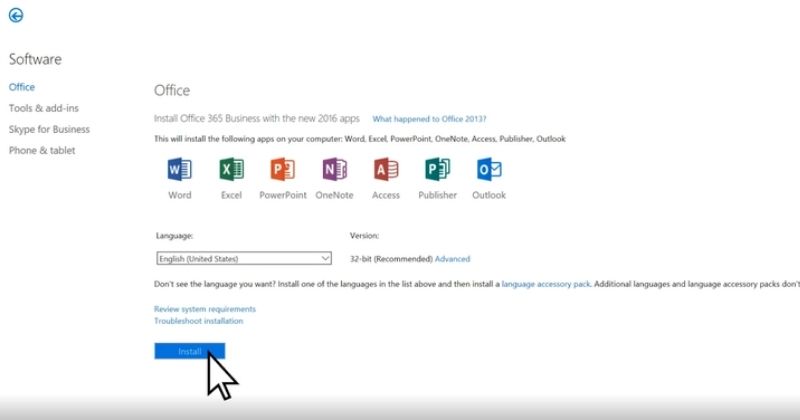Click the 'PowerPoint' label under icon
800x420 pixels.
tap(283, 195)
